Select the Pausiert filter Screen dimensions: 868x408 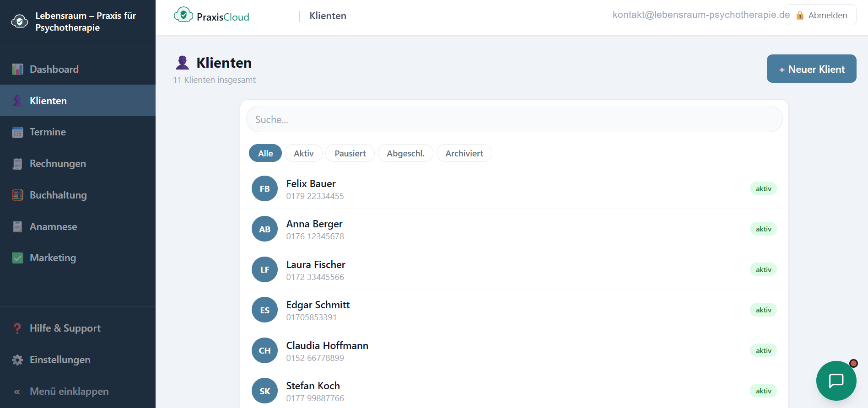pyautogui.click(x=350, y=153)
